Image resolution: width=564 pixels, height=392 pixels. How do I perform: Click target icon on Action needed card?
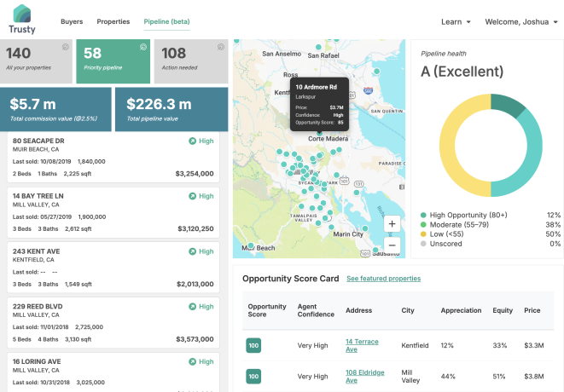(221, 46)
